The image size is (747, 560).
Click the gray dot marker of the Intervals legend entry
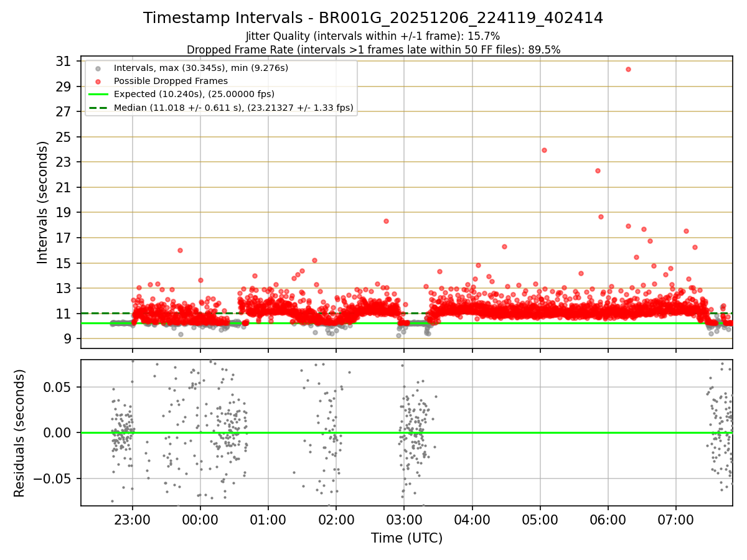(x=98, y=68)
